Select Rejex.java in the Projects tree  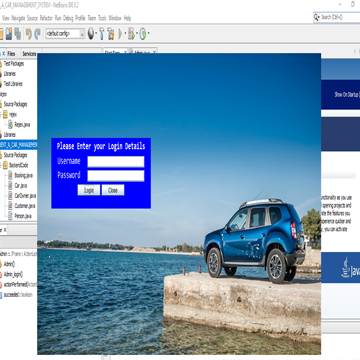click(22, 125)
